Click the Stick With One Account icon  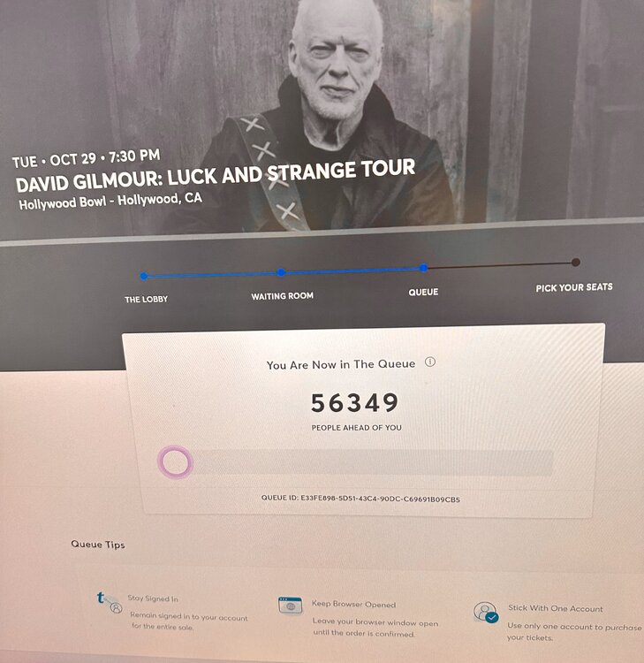tap(486, 612)
